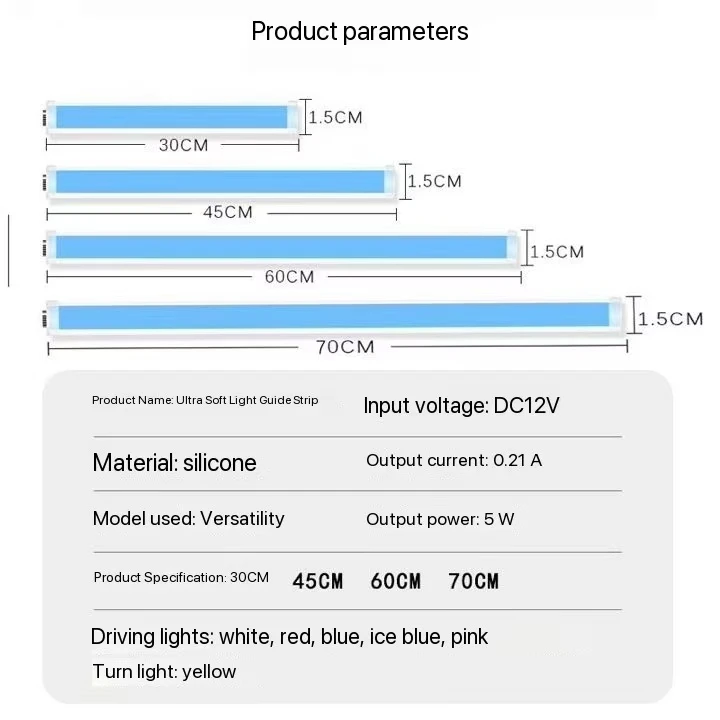
Task: Select the 30CM blue light strip image
Action: (172, 117)
